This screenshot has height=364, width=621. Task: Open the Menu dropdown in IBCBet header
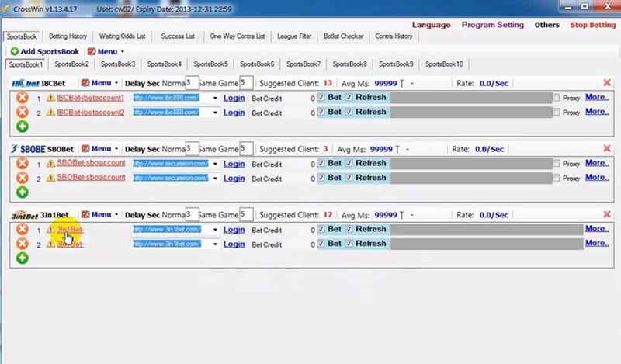(x=100, y=83)
